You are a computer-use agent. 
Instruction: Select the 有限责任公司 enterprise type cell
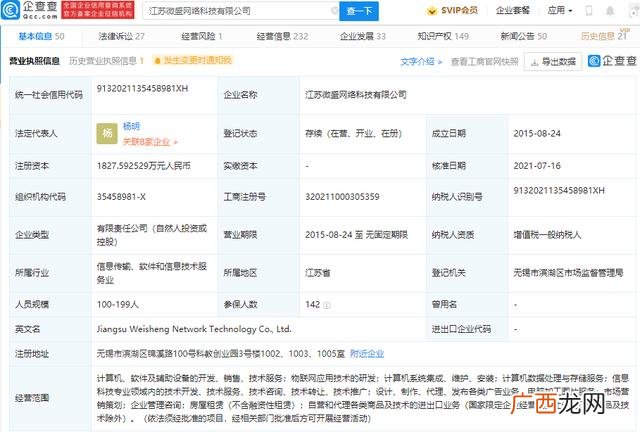(152, 235)
